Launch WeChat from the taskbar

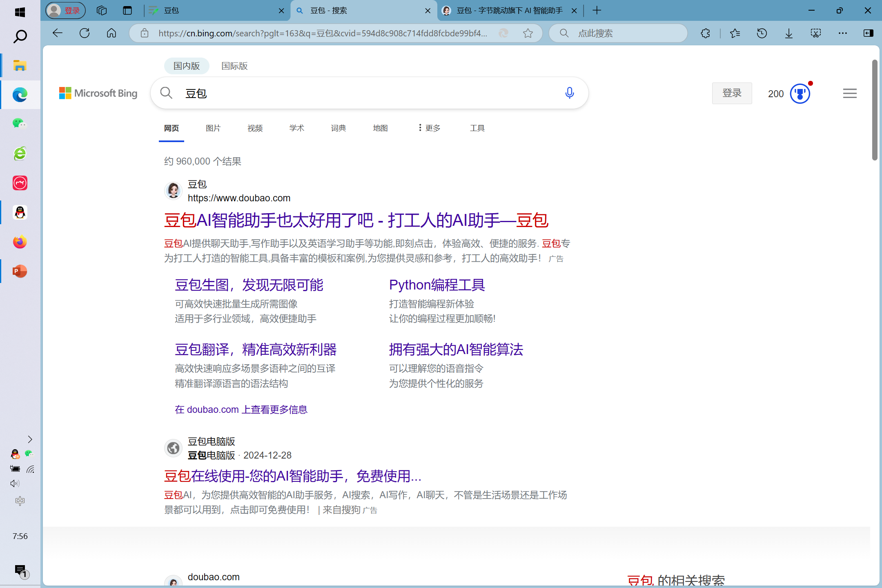20,123
